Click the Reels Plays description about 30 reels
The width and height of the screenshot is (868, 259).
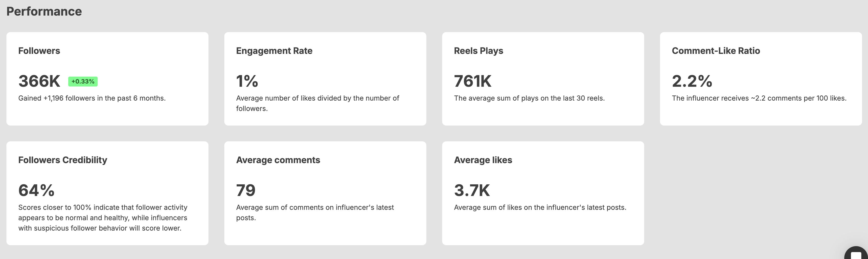[x=529, y=98]
